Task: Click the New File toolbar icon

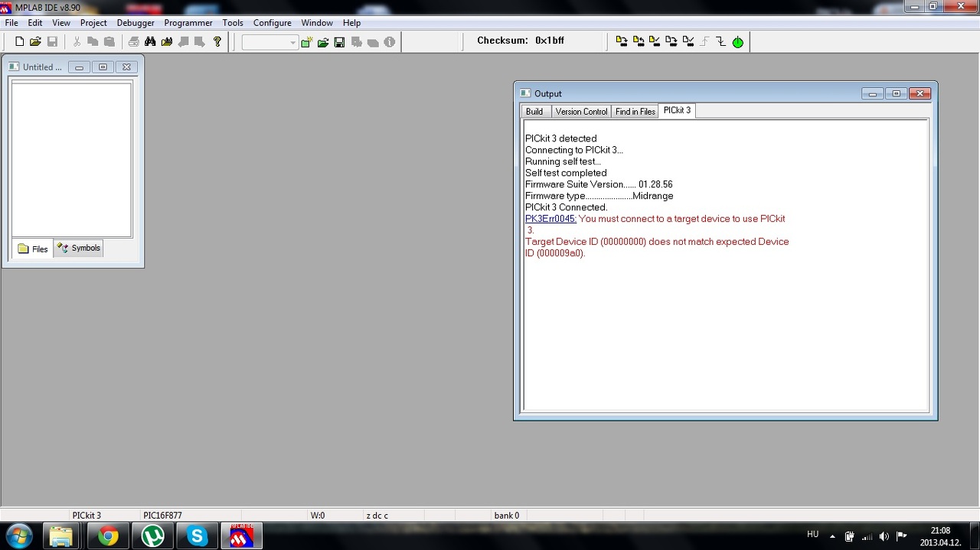Action: pyautogui.click(x=20, y=42)
